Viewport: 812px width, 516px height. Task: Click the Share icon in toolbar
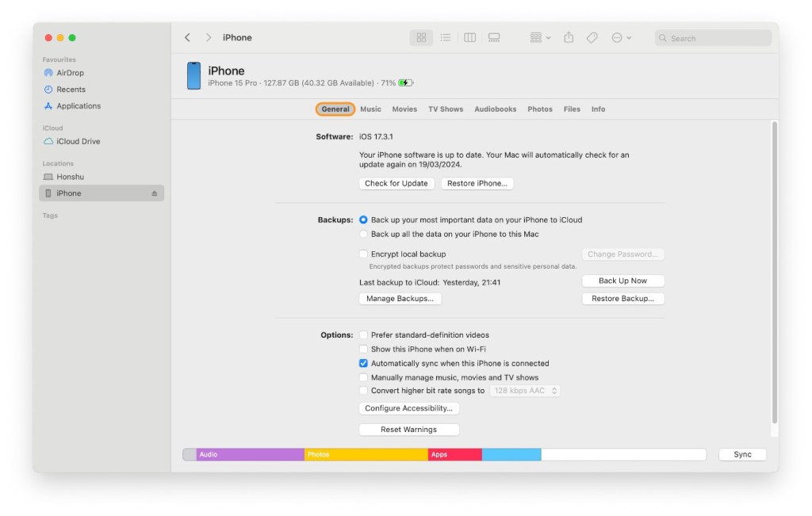[569, 37]
